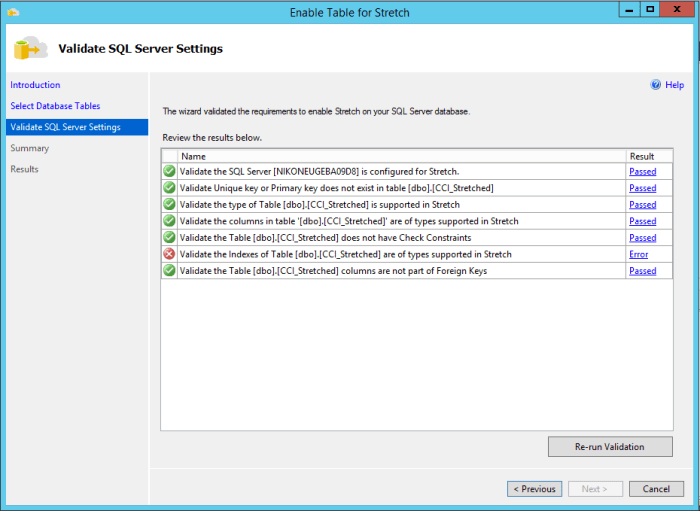Click the Previous button
700x511 pixels.
click(x=534, y=489)
